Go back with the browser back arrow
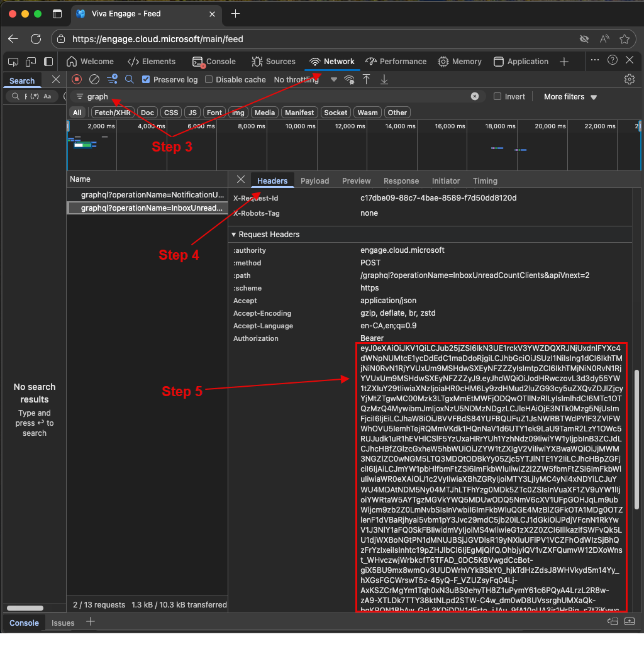The height and width of the screenshot is (649, 644). point(13,39)
